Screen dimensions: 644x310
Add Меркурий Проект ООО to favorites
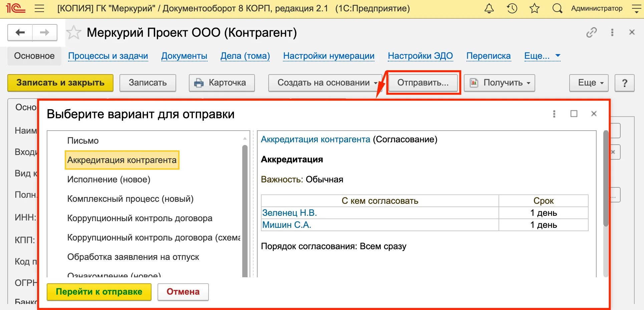[x=73, y=32]
